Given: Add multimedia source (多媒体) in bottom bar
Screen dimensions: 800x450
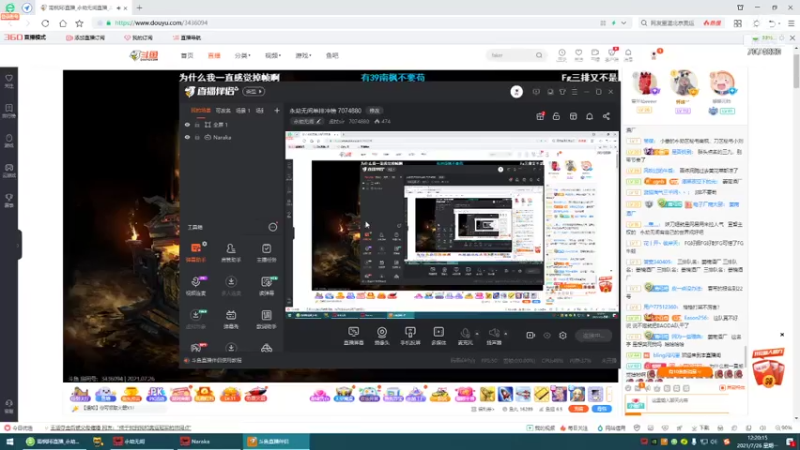Looking at the screenshot, I should click(x=438, y=336).
